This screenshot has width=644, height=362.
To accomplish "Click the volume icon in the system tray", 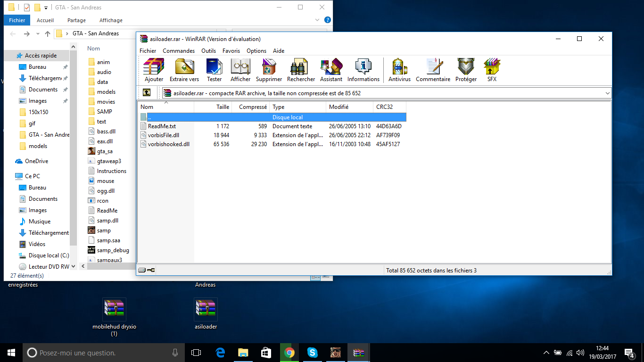I will click(580, 352).
